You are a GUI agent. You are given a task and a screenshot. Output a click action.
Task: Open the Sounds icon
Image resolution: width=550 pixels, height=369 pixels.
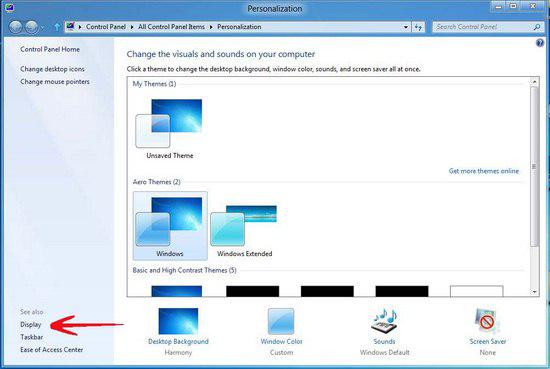tap(384, 321)
